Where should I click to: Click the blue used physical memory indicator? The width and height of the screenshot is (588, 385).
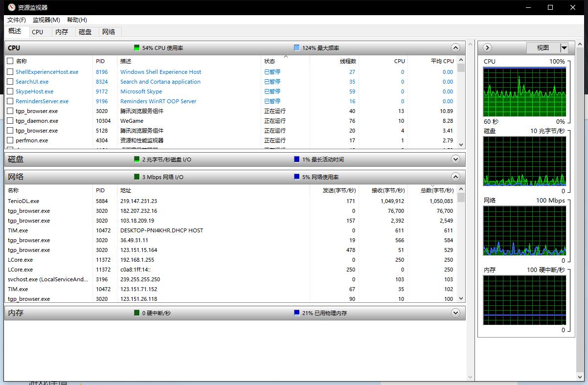click(x=297, y=313)
